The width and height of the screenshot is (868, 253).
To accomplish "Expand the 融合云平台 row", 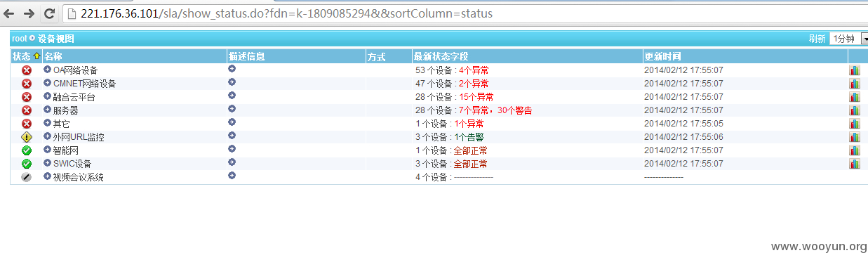I will tap(48, 96).
